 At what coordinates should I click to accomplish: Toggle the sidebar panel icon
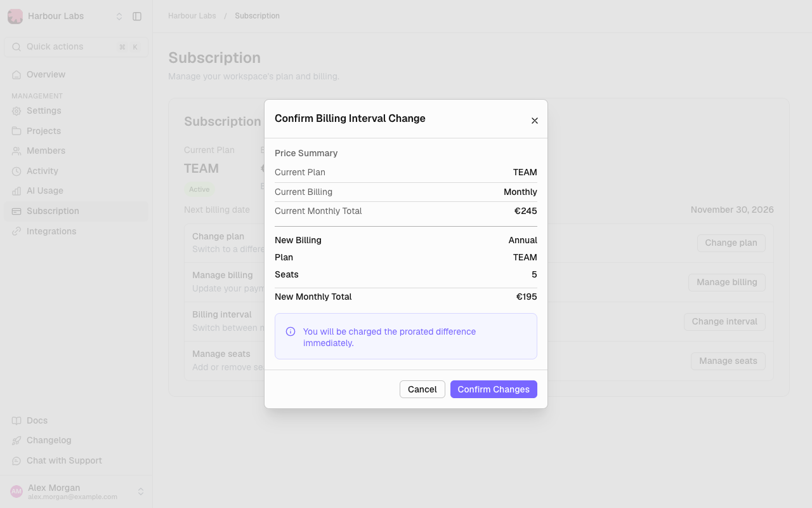pyautogui.click(x=137, y=17)
